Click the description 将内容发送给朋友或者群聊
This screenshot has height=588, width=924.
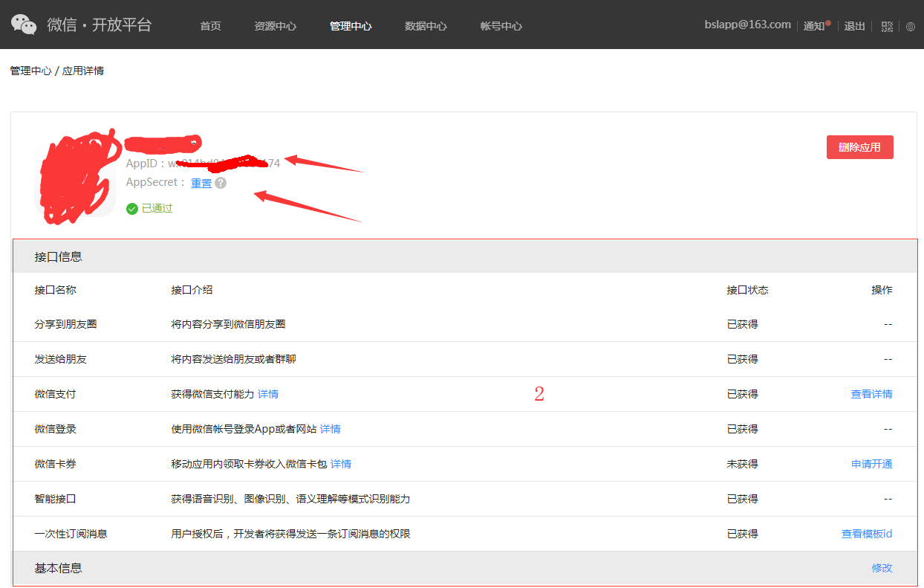coord(233,359)
